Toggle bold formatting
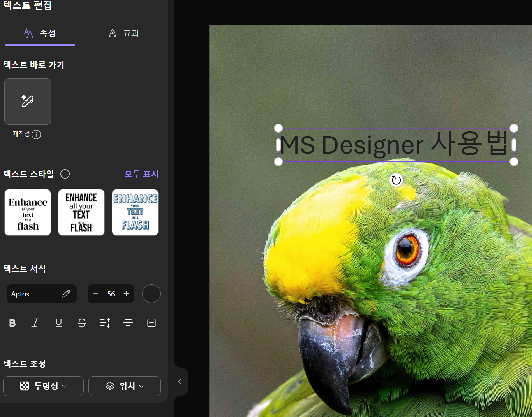This screenshot has width=532, height=417. coord(12,323)
